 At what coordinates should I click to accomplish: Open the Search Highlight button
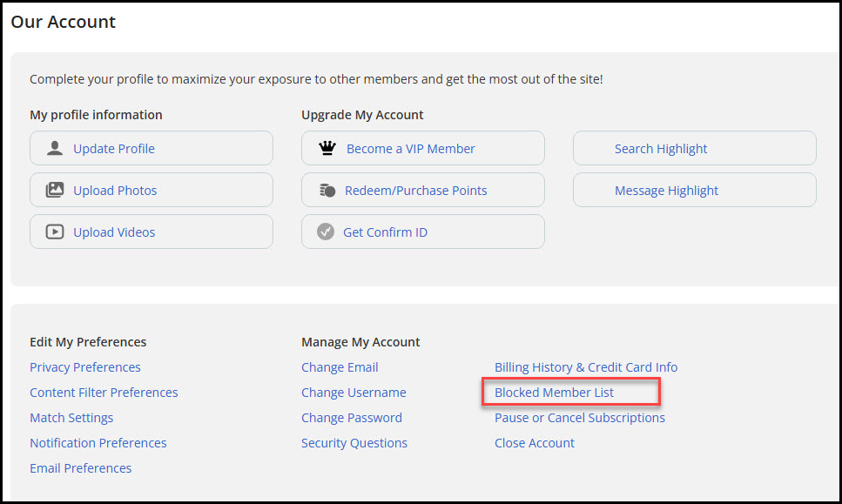[694, 148]
